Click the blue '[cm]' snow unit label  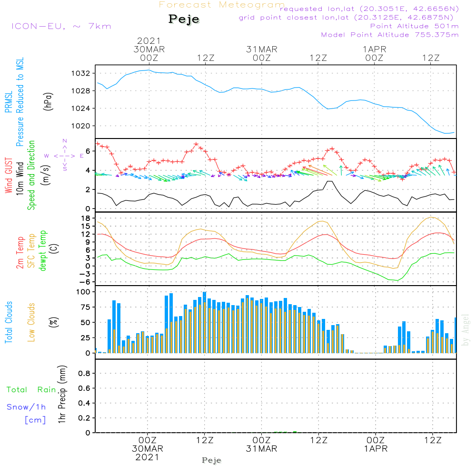[35, 420]
